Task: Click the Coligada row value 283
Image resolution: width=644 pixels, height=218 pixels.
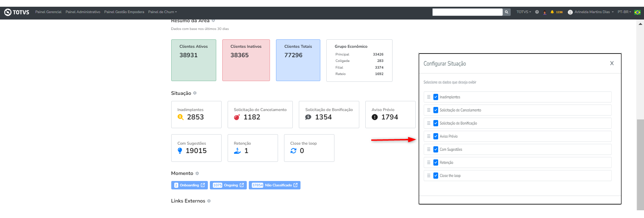Action: coord(380,61)
